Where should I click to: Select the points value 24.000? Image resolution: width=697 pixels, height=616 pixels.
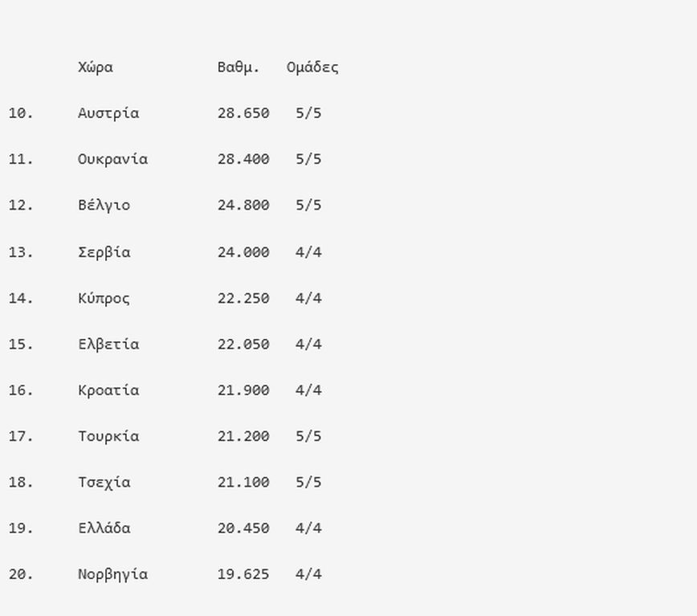pyautogui.click(x=243, y=252)
